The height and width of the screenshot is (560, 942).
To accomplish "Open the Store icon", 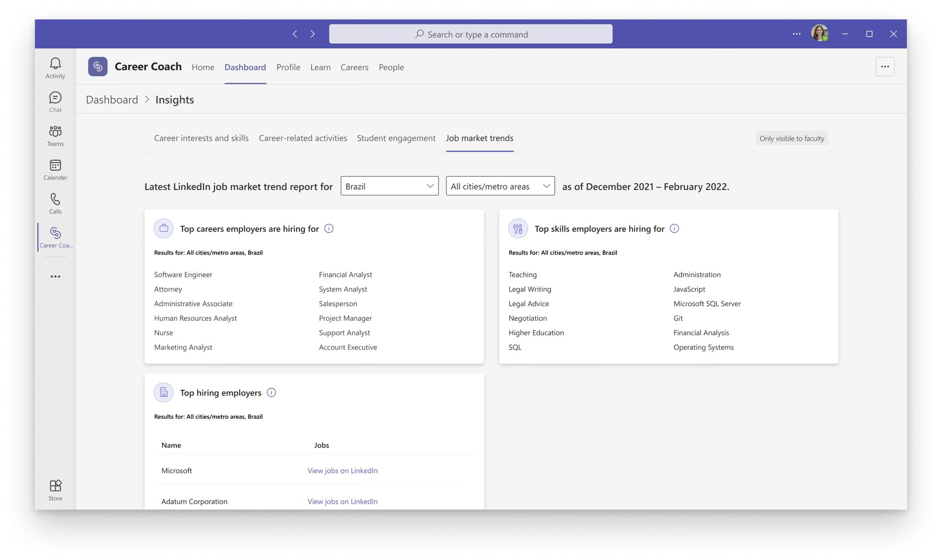I will 55,490.
